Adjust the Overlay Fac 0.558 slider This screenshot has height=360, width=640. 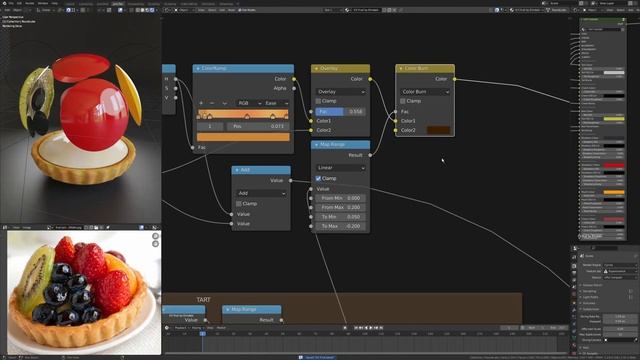(340, 111)
